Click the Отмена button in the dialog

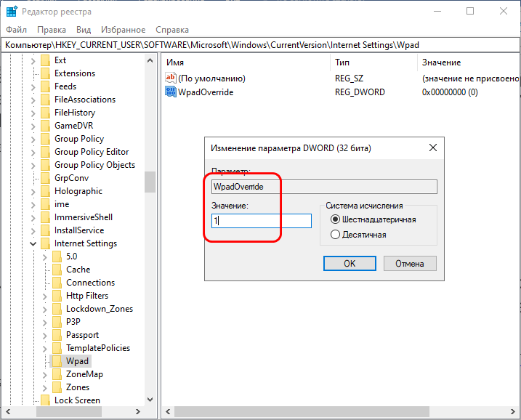pos(410,264)
